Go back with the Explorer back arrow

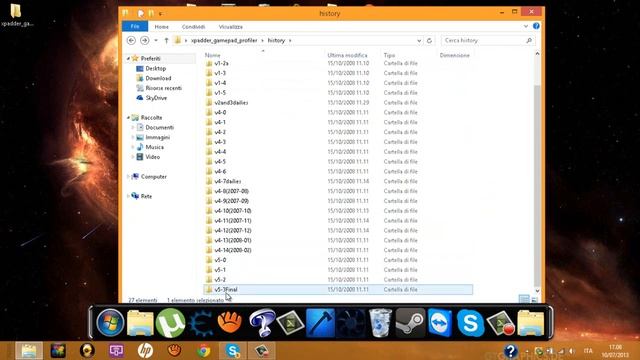click(131, 40)
